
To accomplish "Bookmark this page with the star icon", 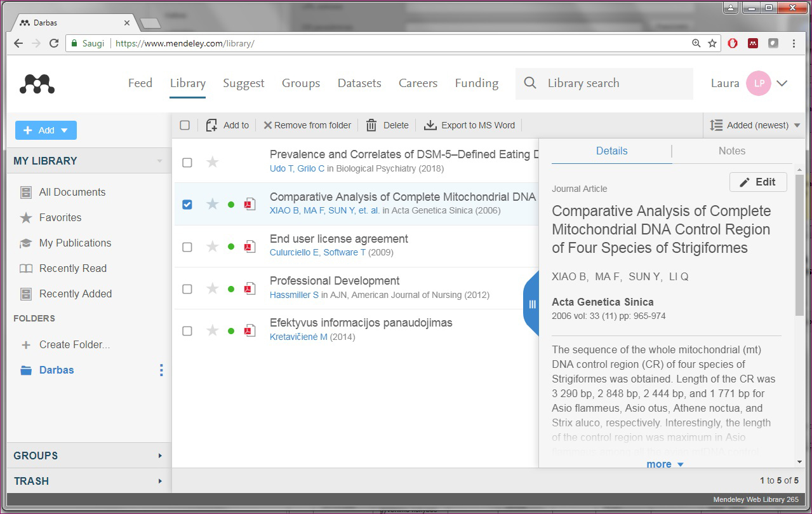I will 712,43.
